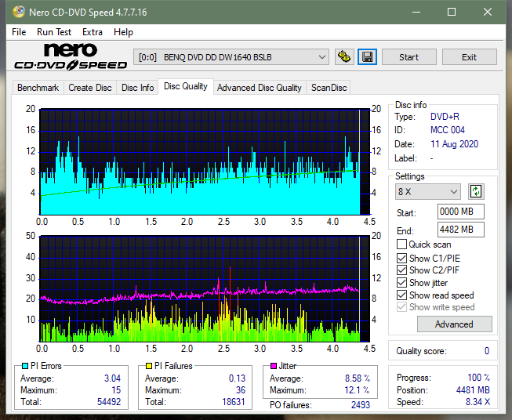
Task: Switch to the Benchmark tab
Action: (38, 88)
